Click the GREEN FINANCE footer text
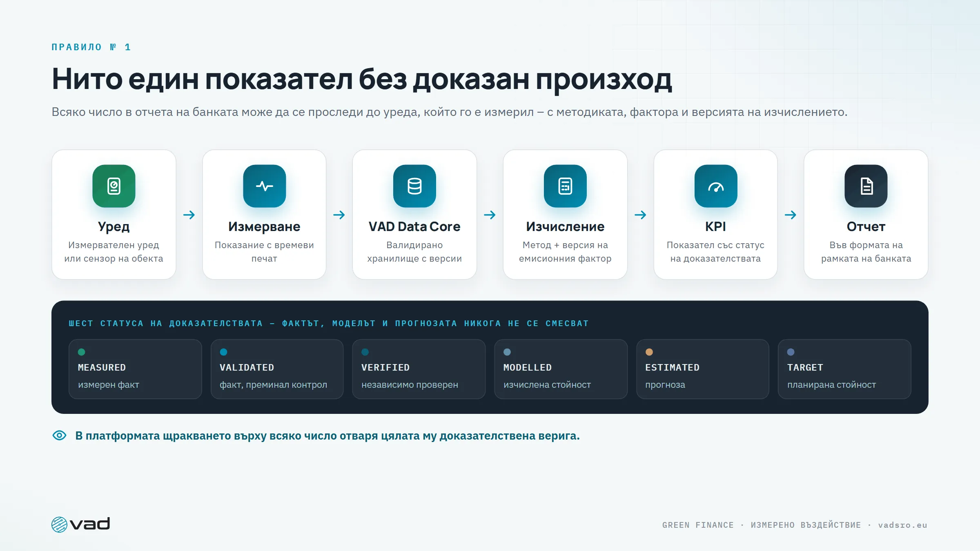 [698, 525]
